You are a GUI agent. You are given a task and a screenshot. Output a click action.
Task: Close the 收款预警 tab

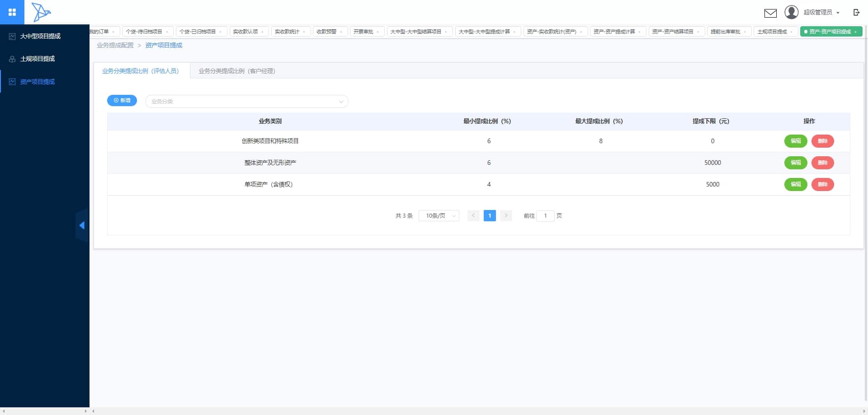[341, 32]
